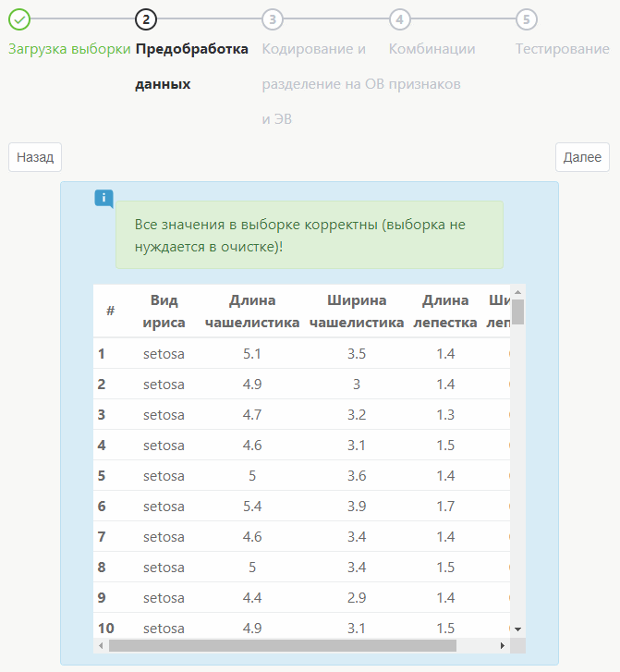
Task: Click value 5.4 in row 6
Action: click(x=252, y=507)
